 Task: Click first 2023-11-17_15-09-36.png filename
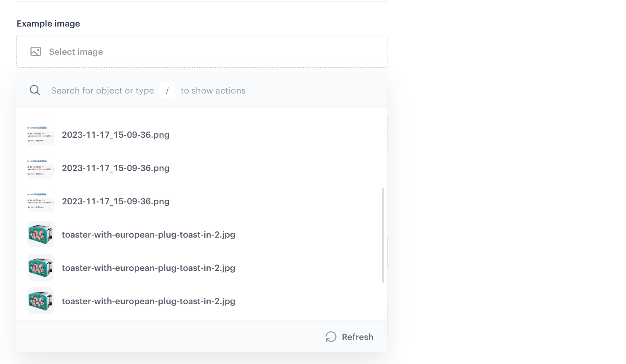[x=115, y=135]
